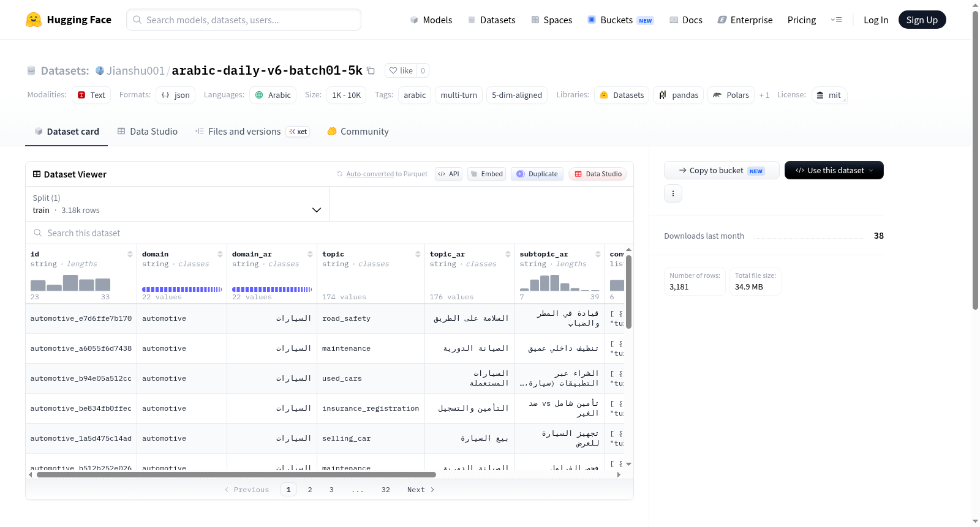The width and height of the screenshot is (980, 527).
Task: Go to Spaces in the navbar
Action: pos(552,20)
